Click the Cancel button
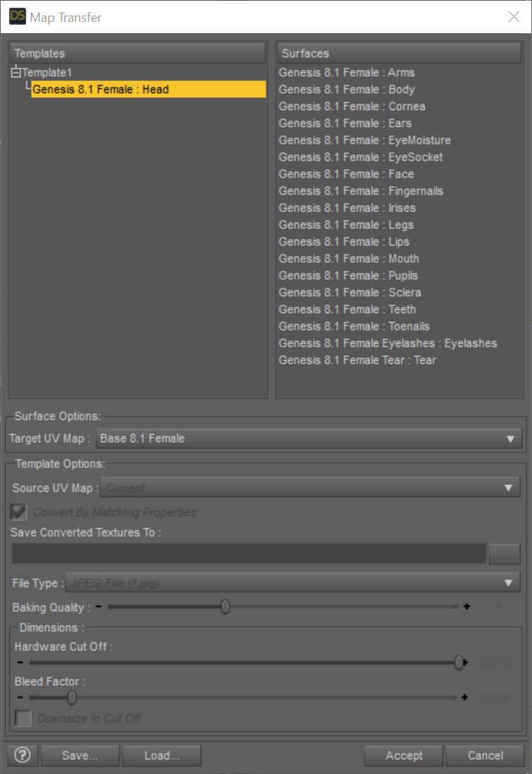 pos(485,755)
